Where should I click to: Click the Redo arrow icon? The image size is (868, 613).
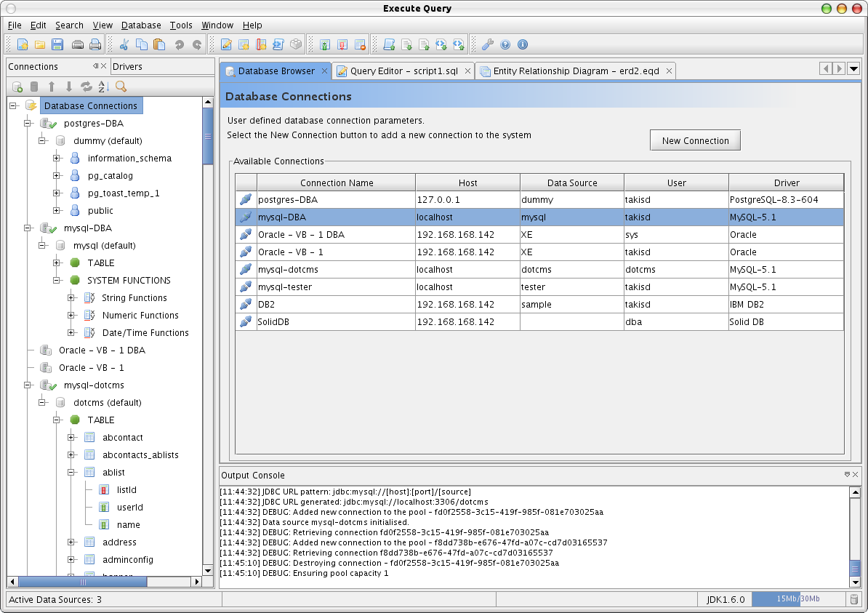196,45
